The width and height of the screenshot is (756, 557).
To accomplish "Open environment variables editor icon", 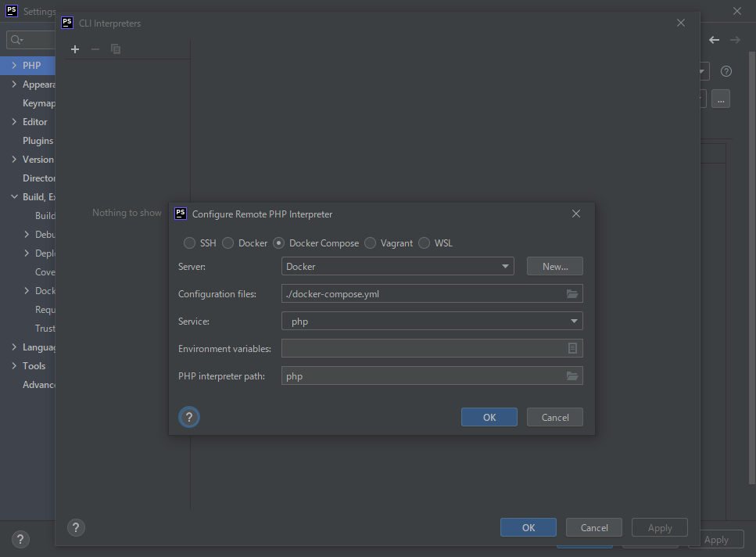I will point(572,348).
